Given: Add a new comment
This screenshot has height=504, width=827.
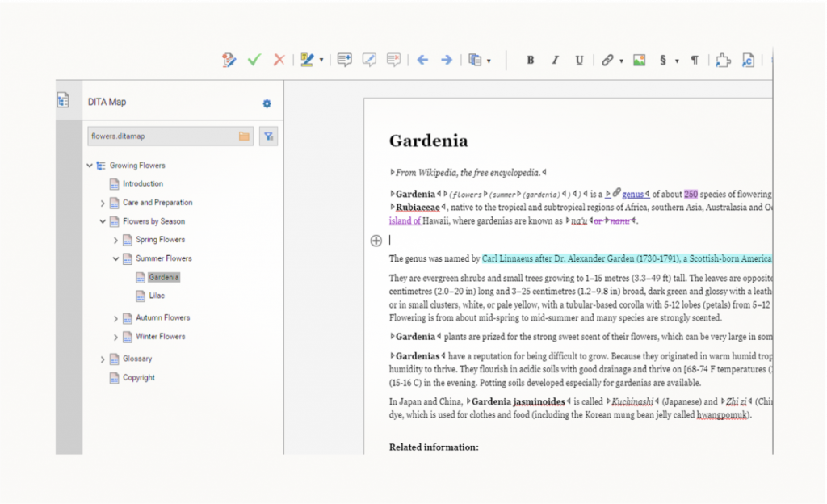Looking at the screenshot, I should [344, 60].
